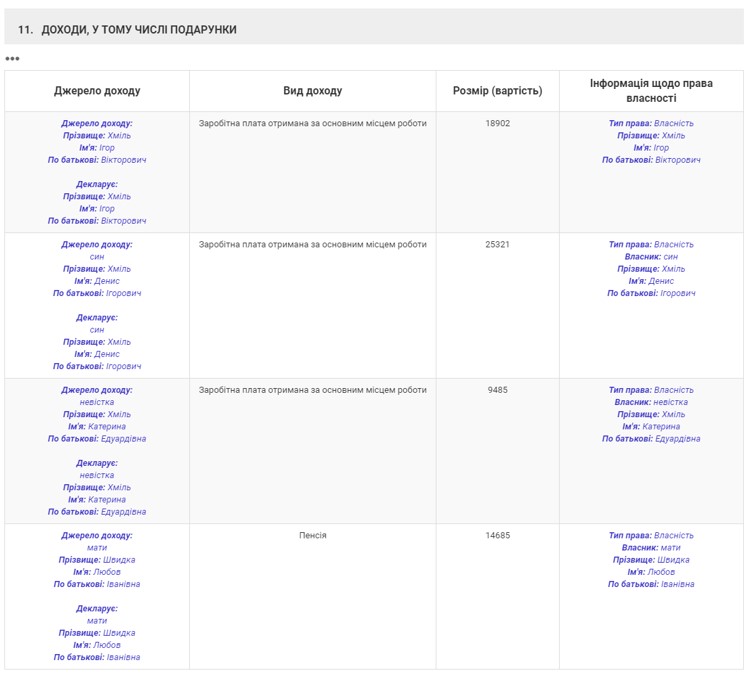Click the section 11 heading about income and gifts

pyautogui.click(x=127, y=30)
